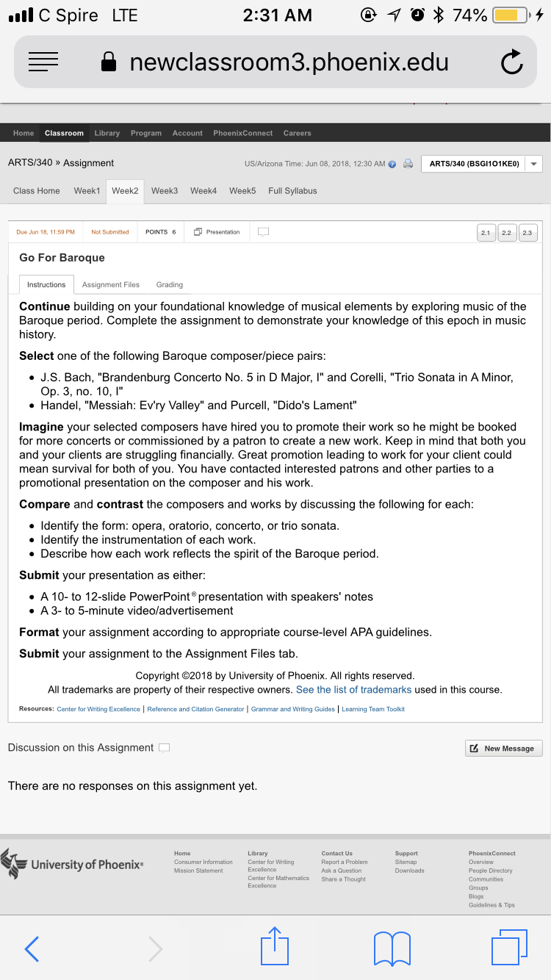The image size is (551, 980).
Task: Tap the Safari reload page icon
Action: click(x=511, y=62)
